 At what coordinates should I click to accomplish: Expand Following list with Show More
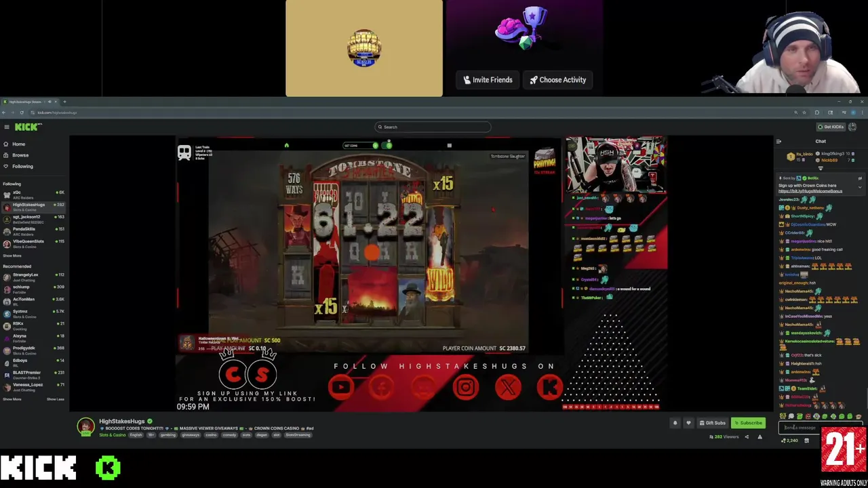point(12,256)
